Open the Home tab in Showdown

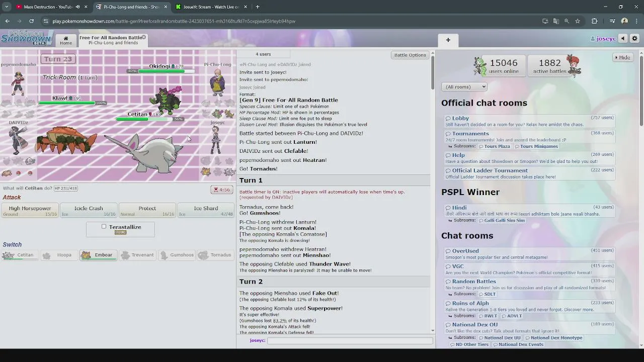click(x=66, y=41)
